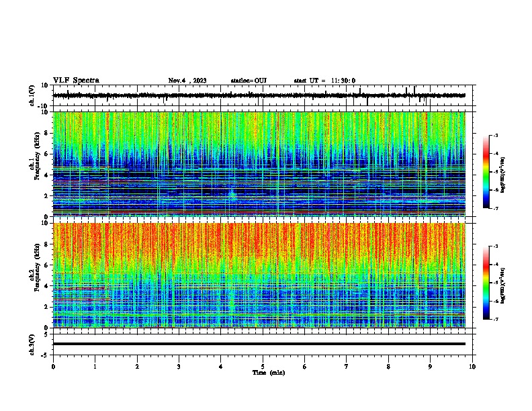Image resolution: width=532 pixels, height=411 pixels.
Task: Click the "ch.1(V)" waveform axis label
Action: click(32, 95)
